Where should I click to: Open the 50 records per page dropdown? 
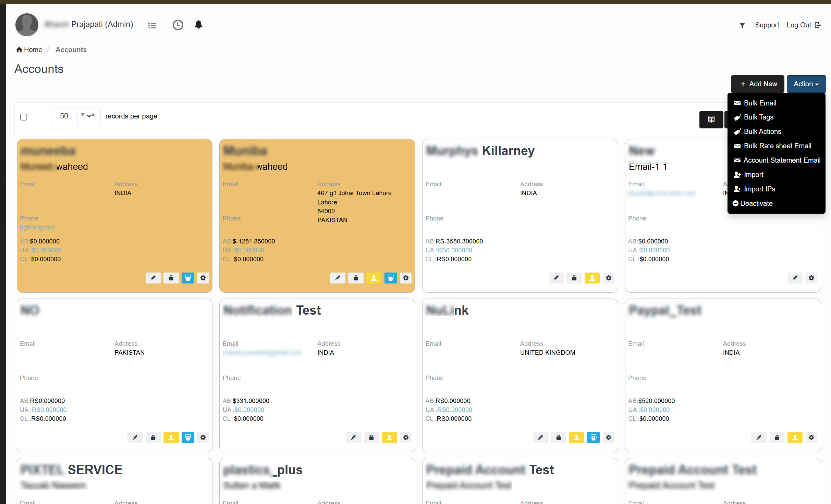point(75,116)
